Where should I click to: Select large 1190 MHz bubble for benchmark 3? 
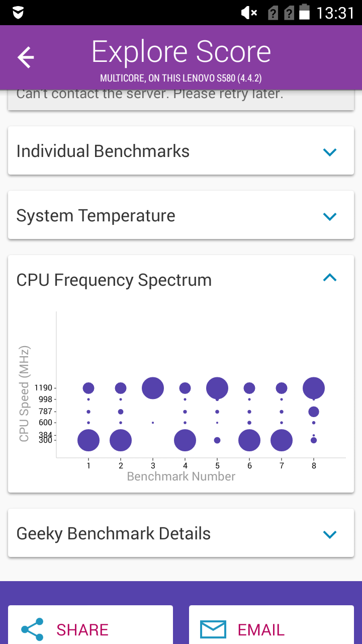[x=153, y=388]
